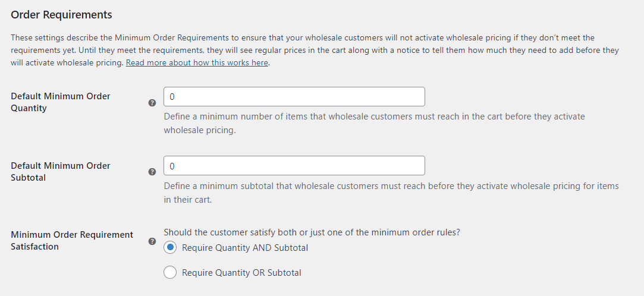Image resolution: width=644 pixels, height=296 pixels.
Task: Open the 'Read more about how this works here' link
Action: (x=197, y=62)
